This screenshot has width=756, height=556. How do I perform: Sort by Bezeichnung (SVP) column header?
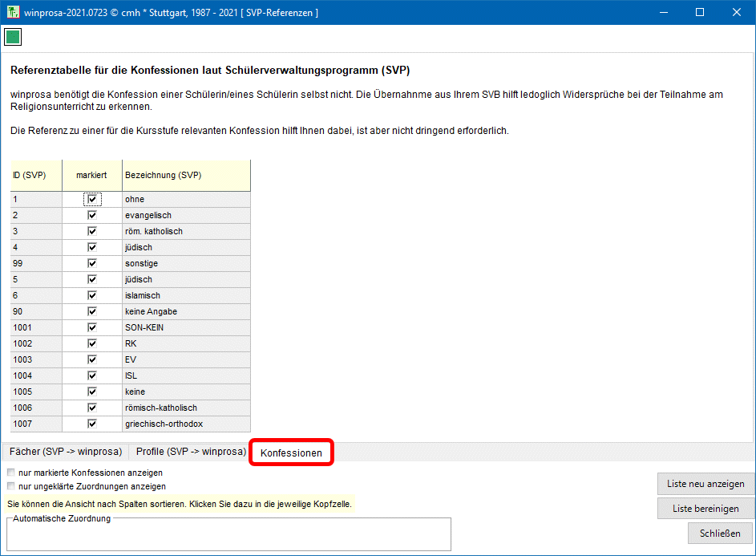(x=186, y=175)
